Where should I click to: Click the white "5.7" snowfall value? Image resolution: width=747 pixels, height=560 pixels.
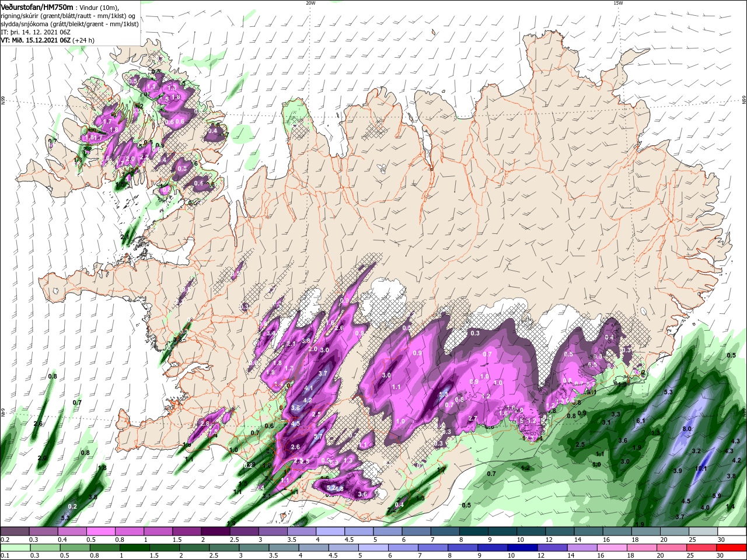pyautogui.click(x=319, y=436)
